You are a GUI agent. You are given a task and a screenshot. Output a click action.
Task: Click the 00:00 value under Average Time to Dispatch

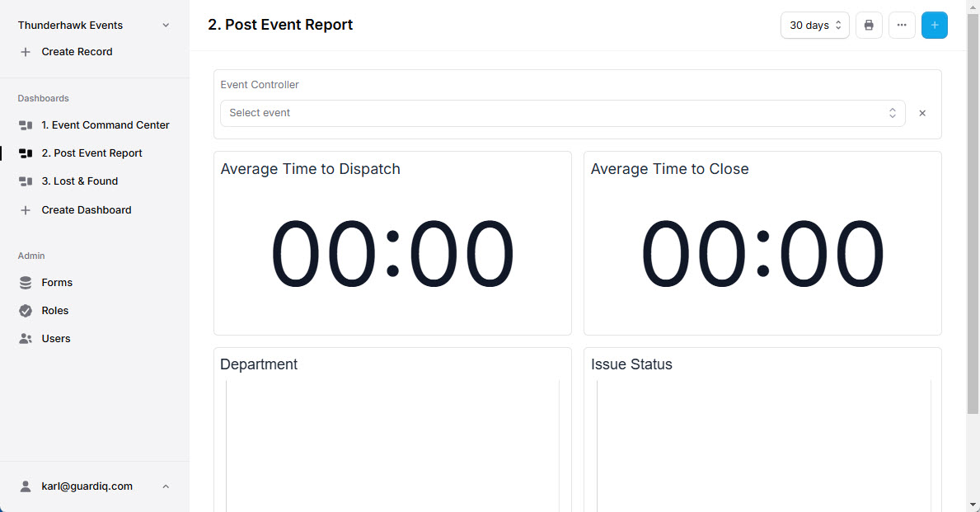point(392,254)
